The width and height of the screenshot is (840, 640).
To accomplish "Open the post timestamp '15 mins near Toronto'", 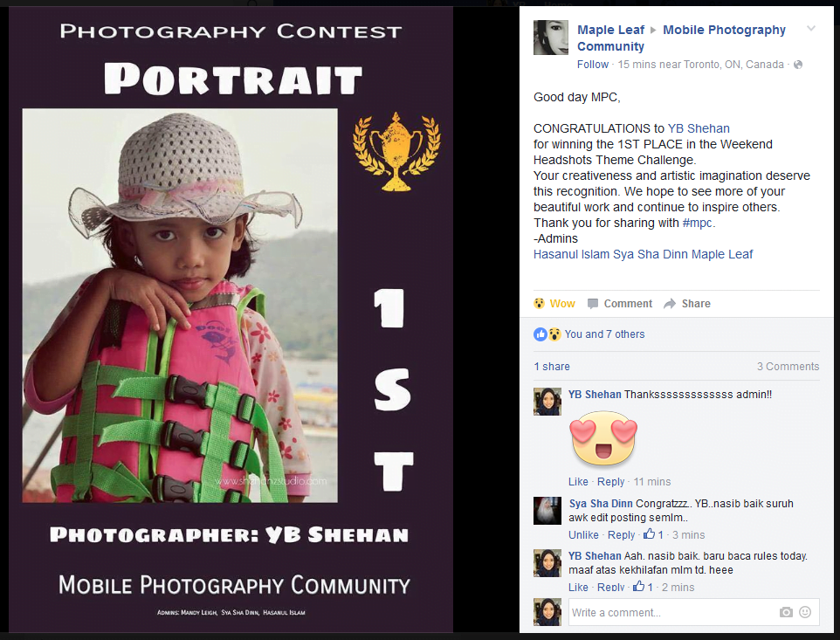I will (700, 65).
